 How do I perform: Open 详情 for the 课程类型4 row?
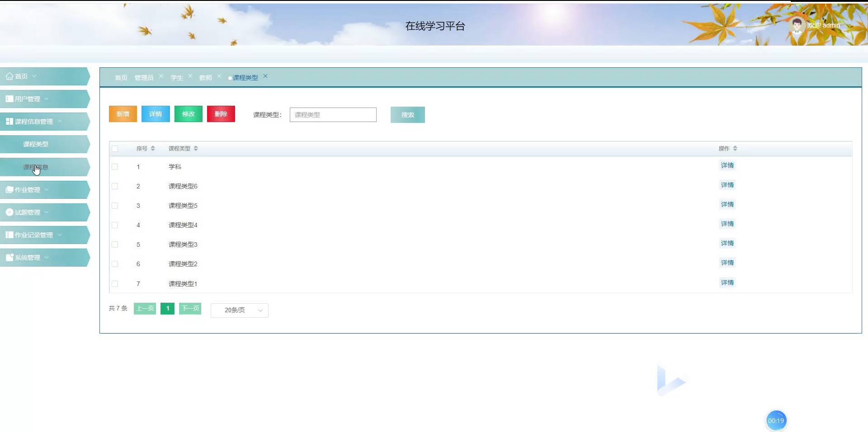pyautogui.click(x=727, y=224)
